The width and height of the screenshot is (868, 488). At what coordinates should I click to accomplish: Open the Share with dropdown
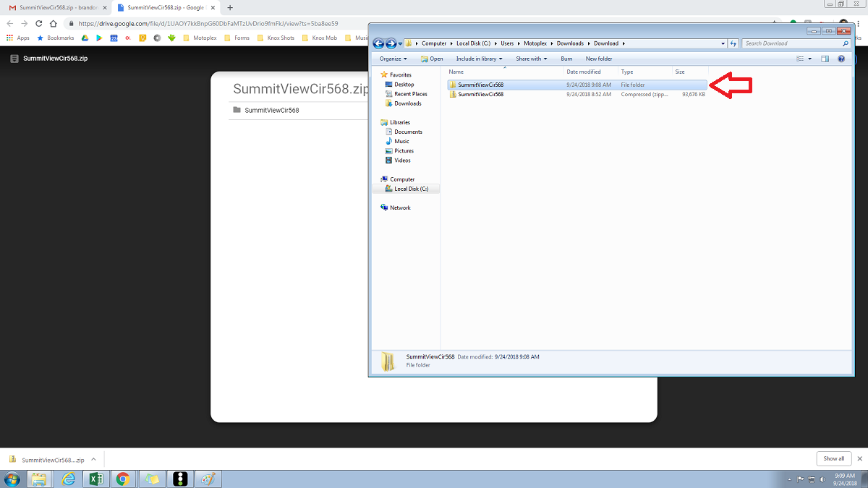[531, 59]
